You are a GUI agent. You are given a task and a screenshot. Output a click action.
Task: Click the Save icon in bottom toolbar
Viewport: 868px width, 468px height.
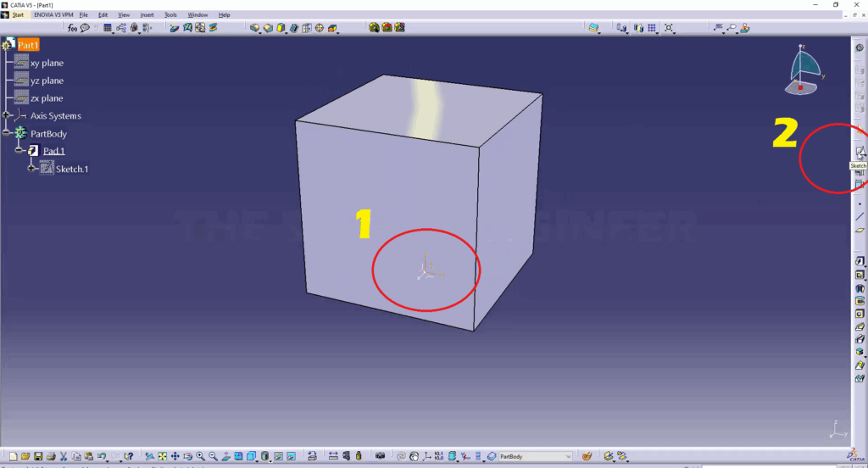click(x=38, y=456)
